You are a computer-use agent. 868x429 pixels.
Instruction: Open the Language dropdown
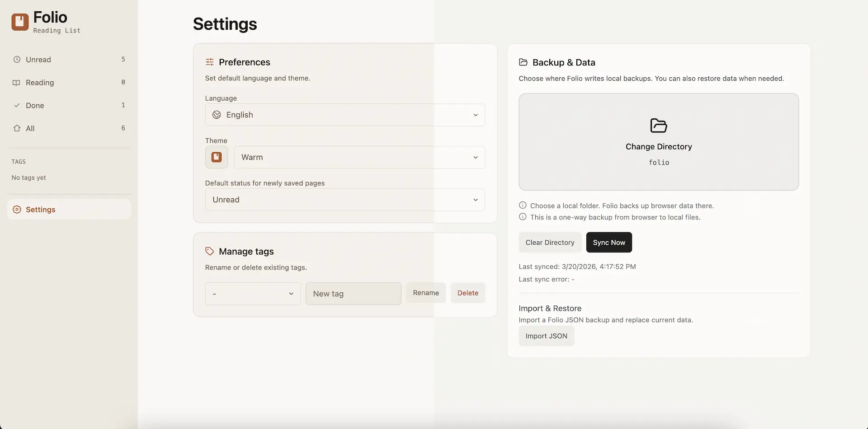(344, 115)
